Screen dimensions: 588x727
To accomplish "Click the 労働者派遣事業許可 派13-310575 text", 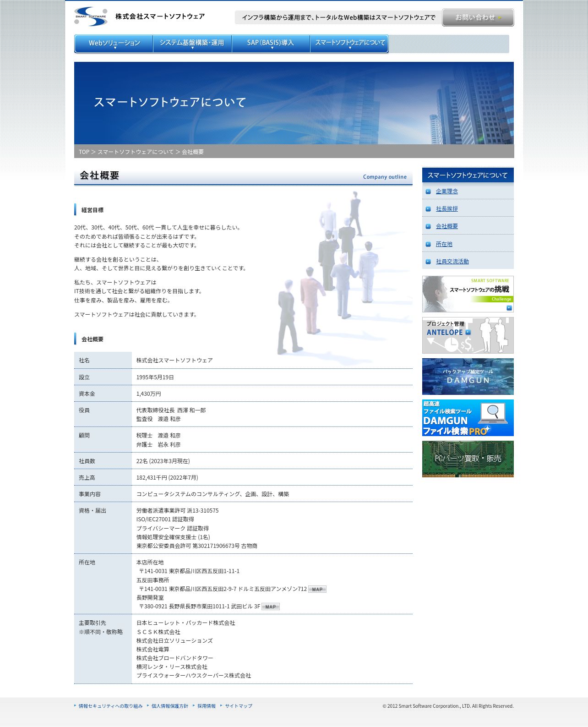I will [177, 510].
